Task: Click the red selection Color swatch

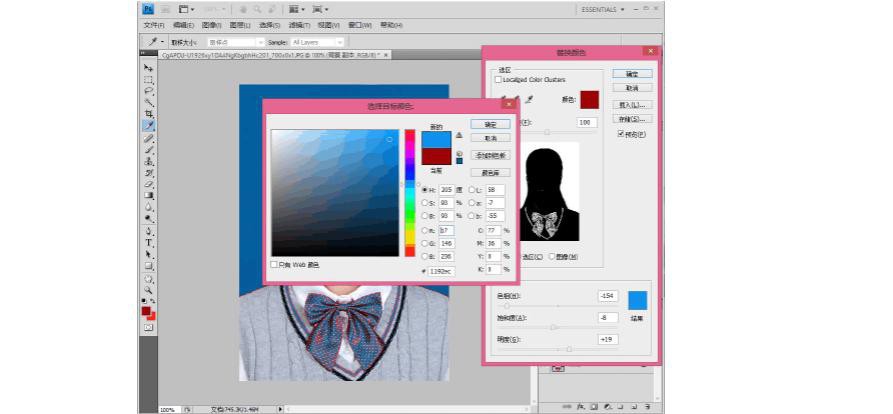Action: pos(589,100)
